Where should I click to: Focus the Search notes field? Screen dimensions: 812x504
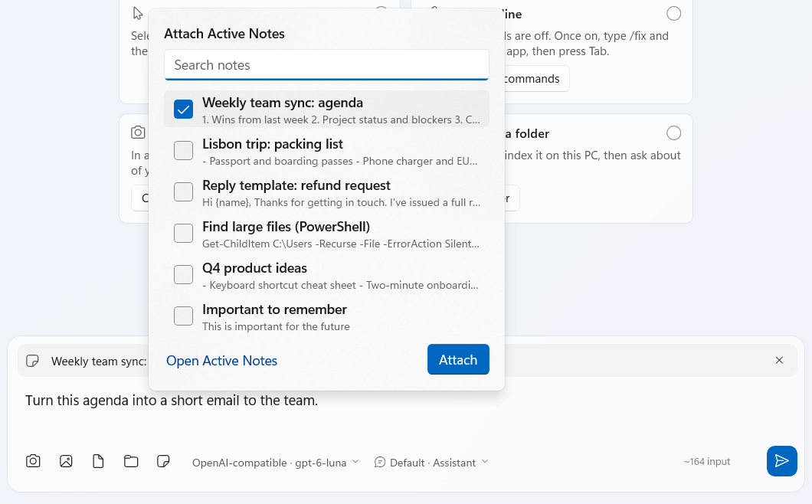327,65
